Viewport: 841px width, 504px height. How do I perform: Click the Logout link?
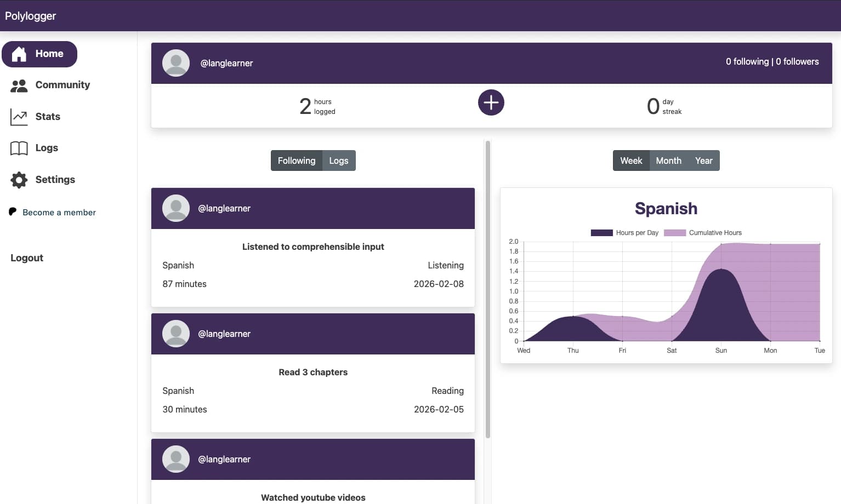pos(26,257)
